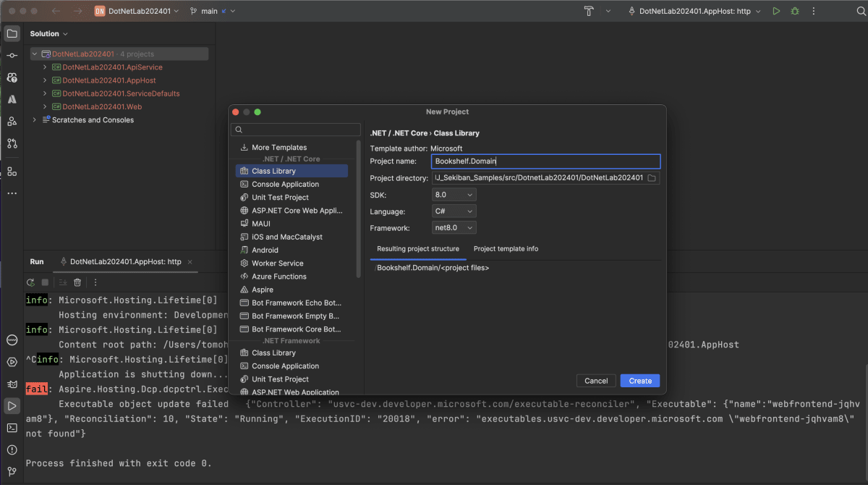
Task: Click the Cancel button
Action: 596,381
